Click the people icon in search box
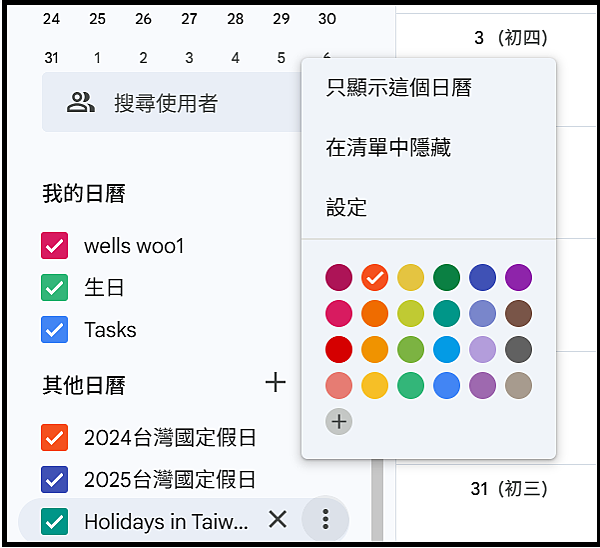600x548 pixels. click(x=81, y=103)
